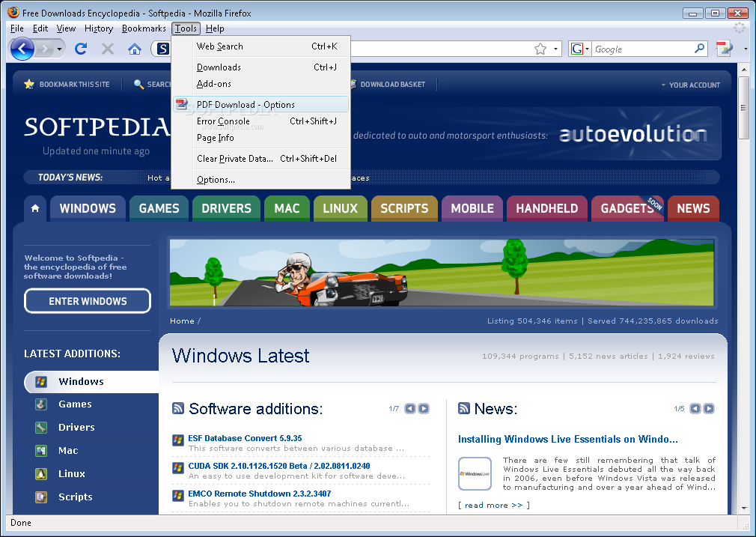This screenshot has width=756, height=537.
Task: Click the ENTER WINDOWS button
Action: coord(88,301)
